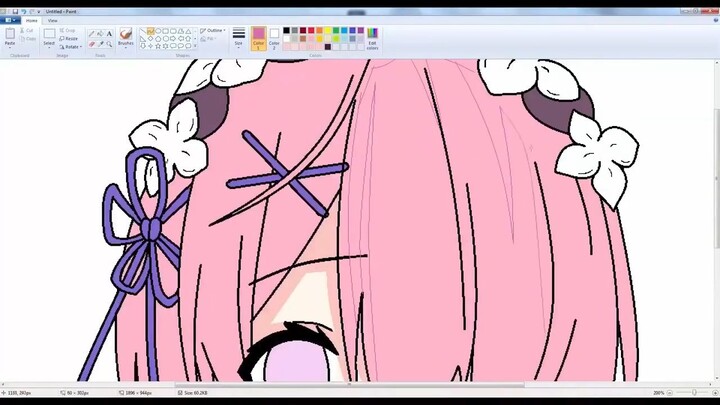Click the vertical canvas scrollbar

717,179
